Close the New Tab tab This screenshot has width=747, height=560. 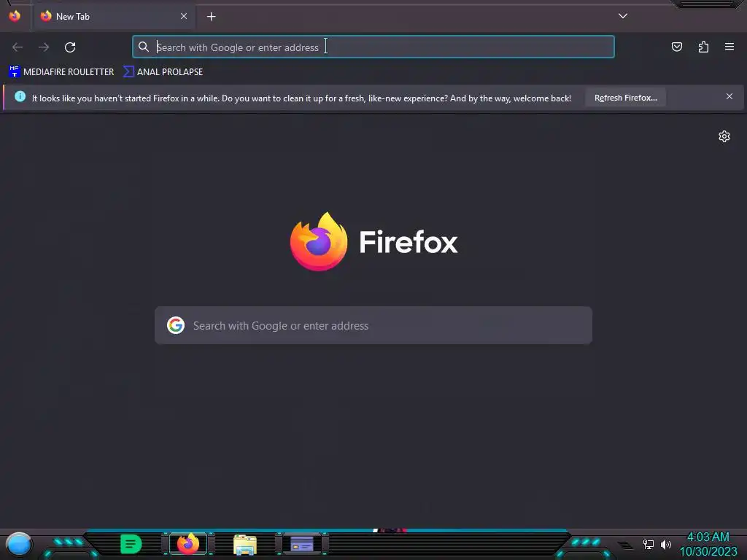coord(183,16)
